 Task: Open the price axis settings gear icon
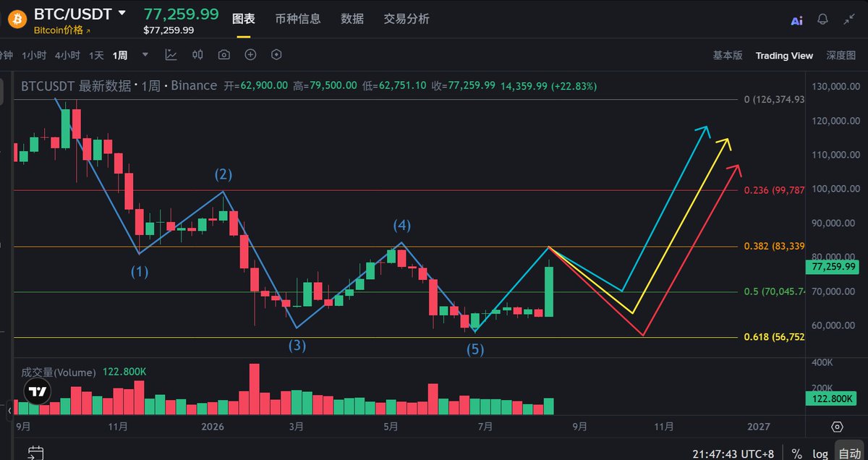tap(837, 427)
